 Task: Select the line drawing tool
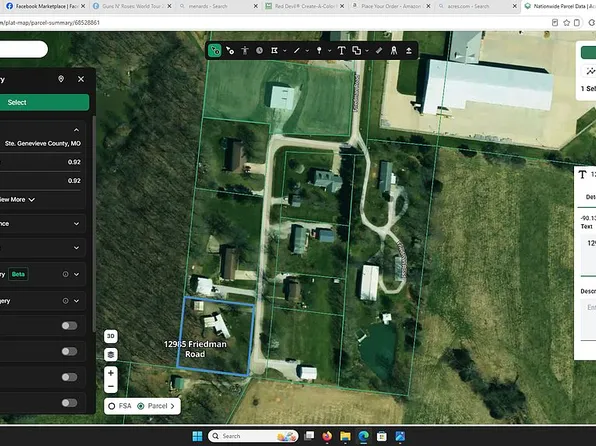pos(296,50)
